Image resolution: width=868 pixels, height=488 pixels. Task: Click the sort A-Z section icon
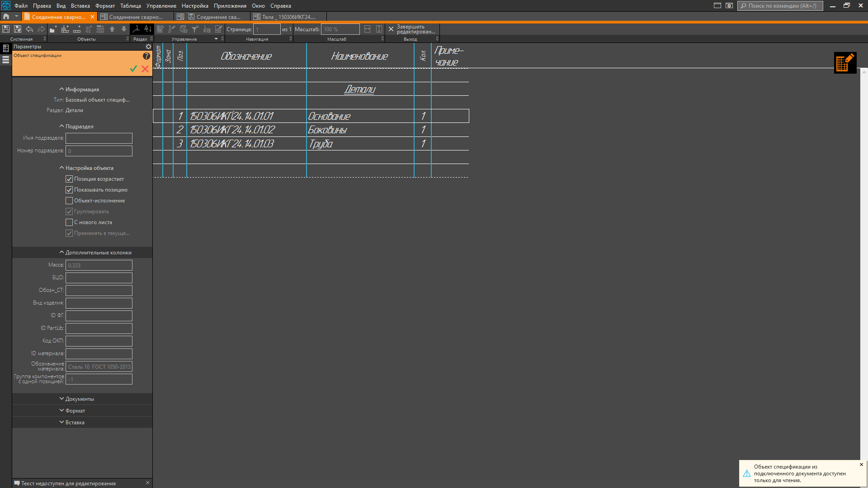point(147,29)
